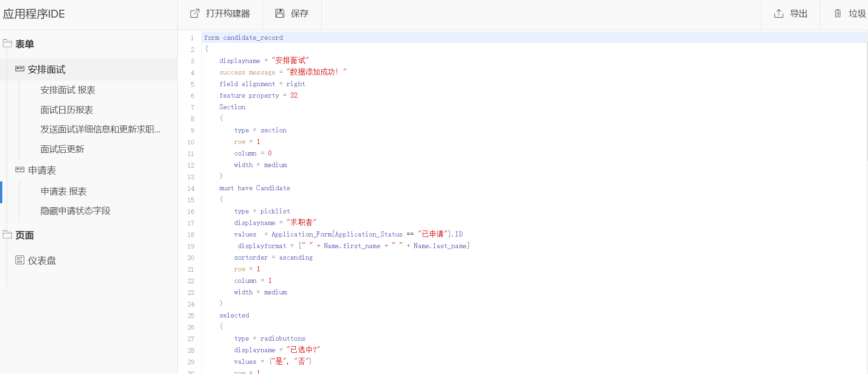The width and height of the screenshot is (868, 374).
Task: Open 申请表 报表 in the sidebar
Action: click(63, 191)
